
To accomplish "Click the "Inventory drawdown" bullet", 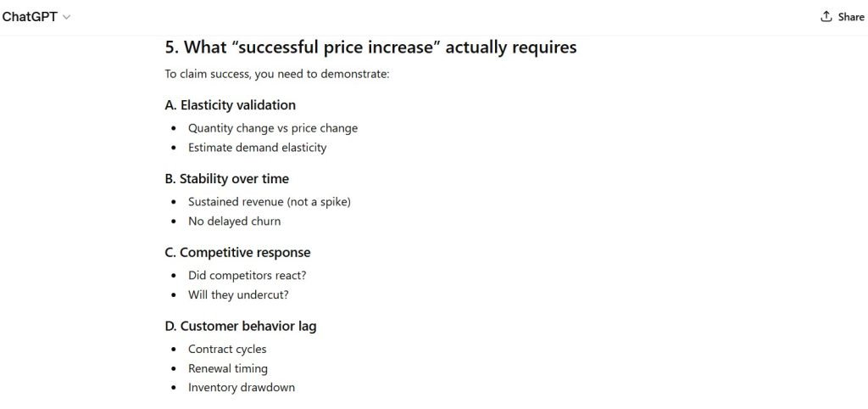I will 241,388.
